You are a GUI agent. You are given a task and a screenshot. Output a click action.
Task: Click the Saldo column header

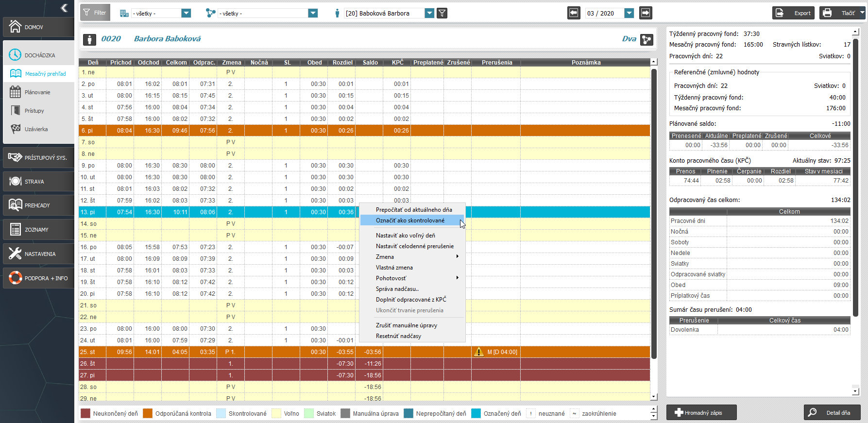coord(370,62)
